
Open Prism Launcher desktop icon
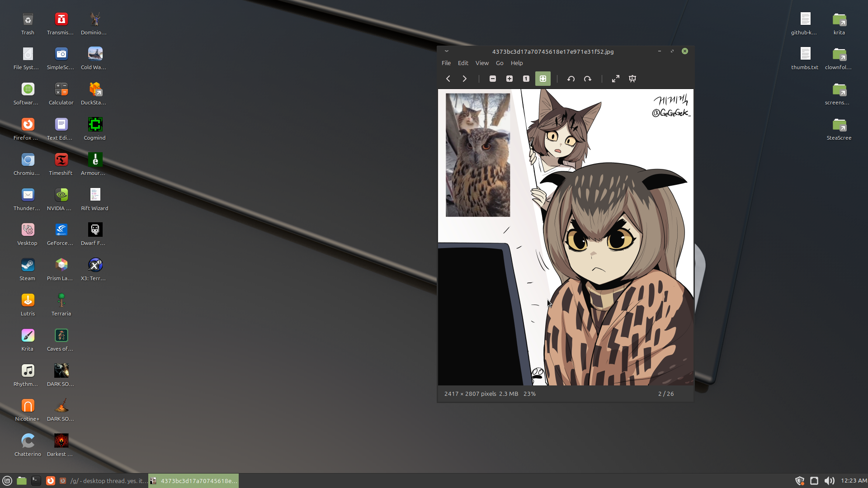pyautogui.click(x=61, y=270)
